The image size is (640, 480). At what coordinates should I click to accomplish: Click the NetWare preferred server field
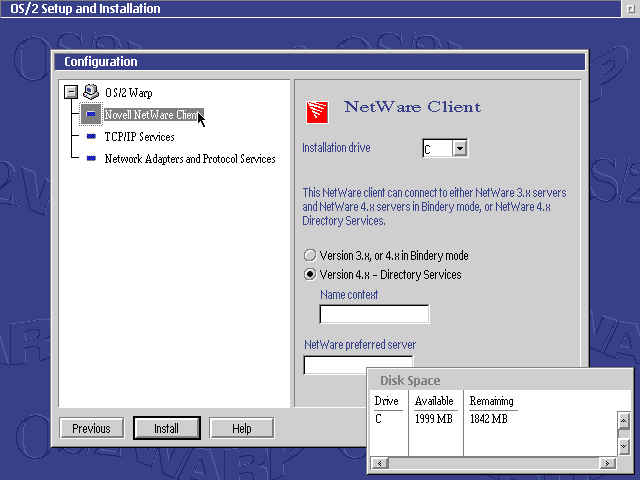coord(358,365)
